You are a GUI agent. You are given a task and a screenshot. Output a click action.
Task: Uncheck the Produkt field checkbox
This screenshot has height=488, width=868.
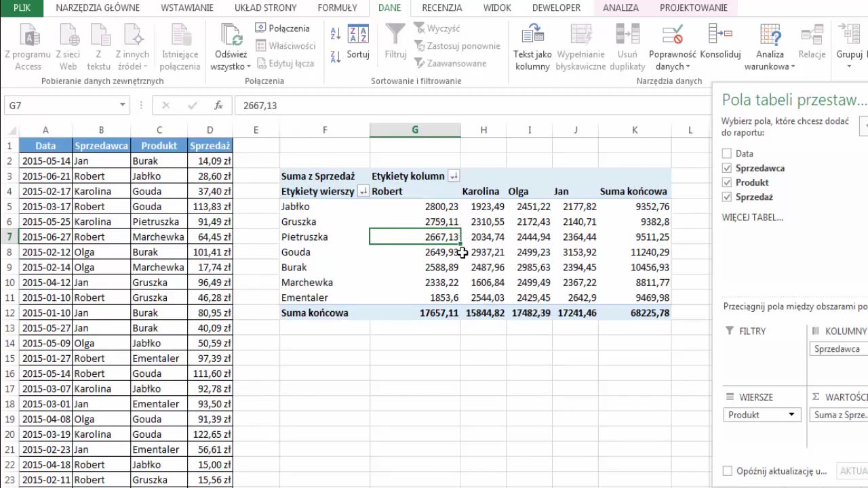tap(728, 182)
